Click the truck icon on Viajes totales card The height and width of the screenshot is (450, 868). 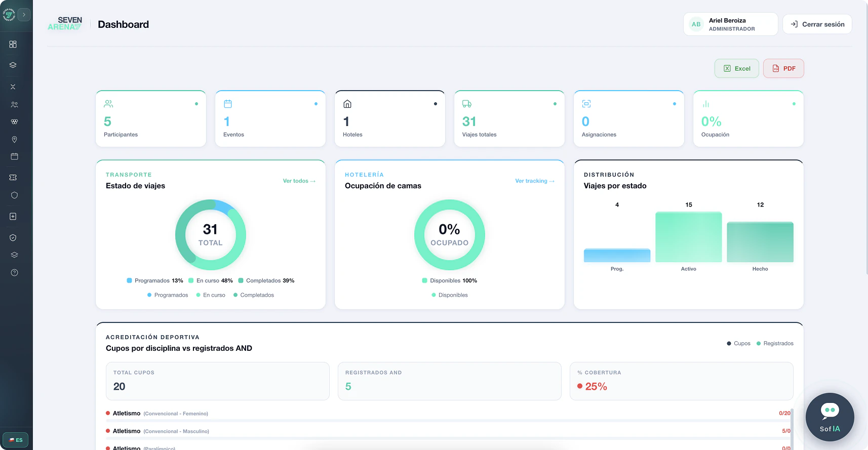click(x=467, y=104)
